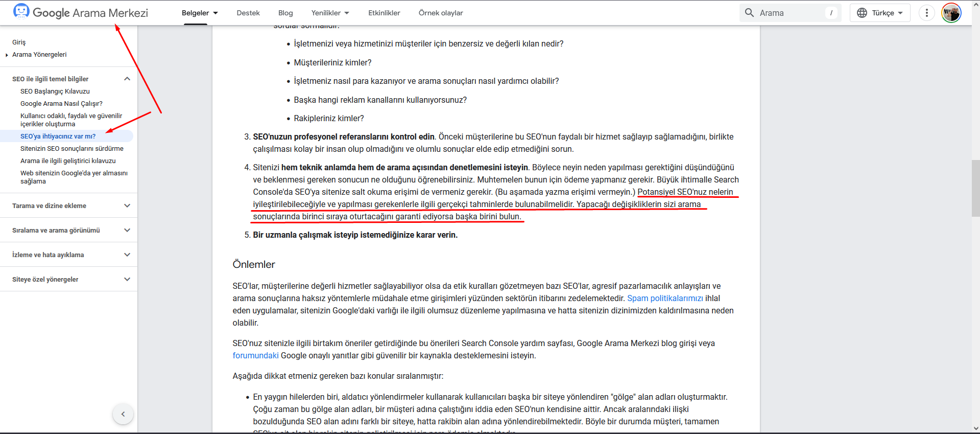Collapse the SEO ile ilgili temel bilgiler section
The height and width of the screenshot is (434, 980).
[127, 79]
